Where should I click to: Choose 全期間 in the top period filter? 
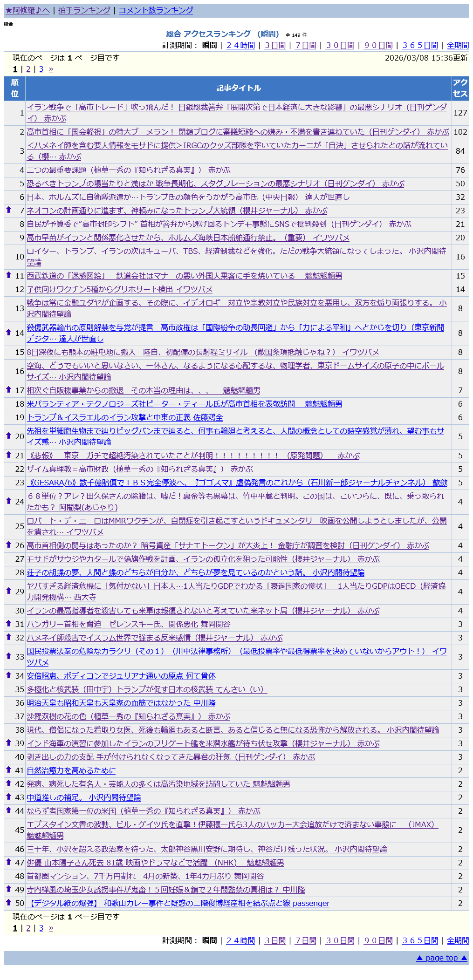(x=458, y=45)
